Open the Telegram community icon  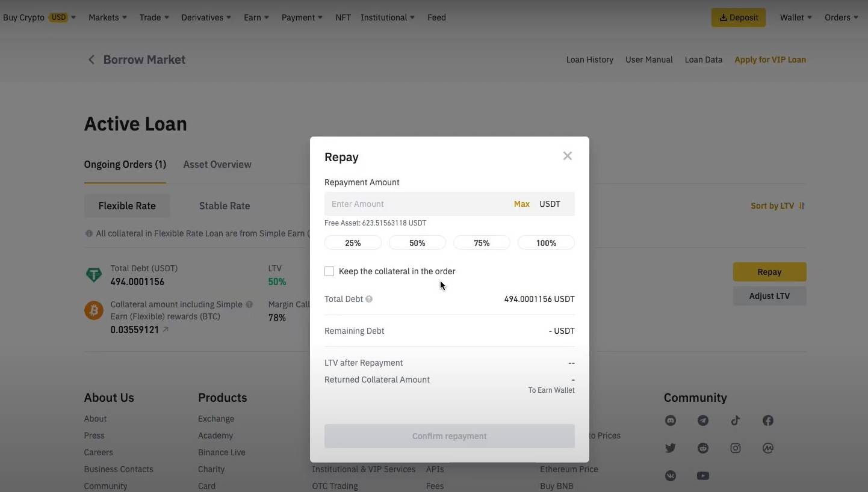702,420
